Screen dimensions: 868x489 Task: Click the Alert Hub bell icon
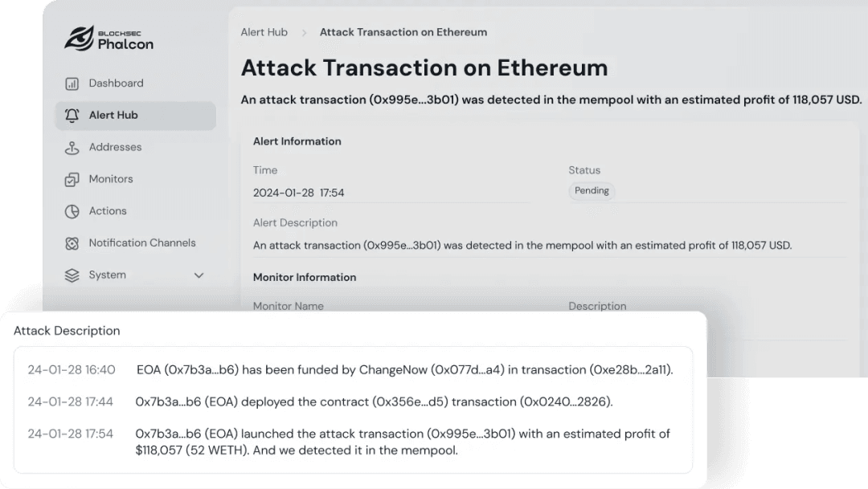pyautogui.click(x=72, y=116)
